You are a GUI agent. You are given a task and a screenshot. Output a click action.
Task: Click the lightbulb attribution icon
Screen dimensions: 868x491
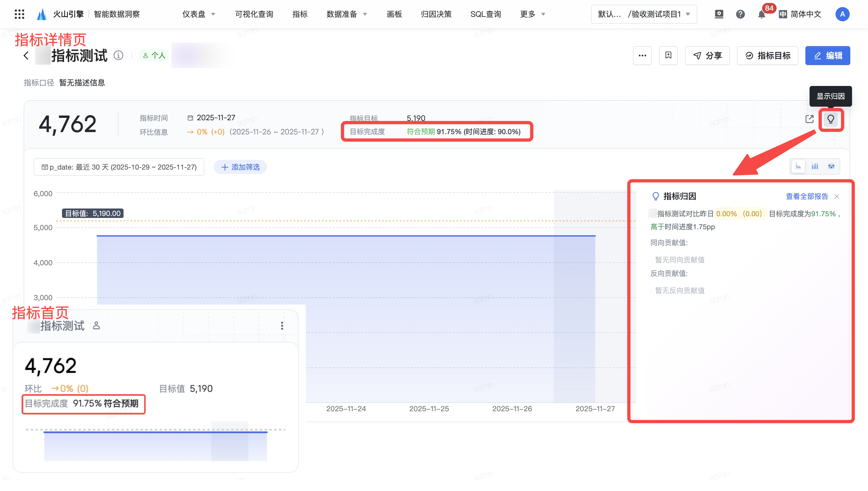tap(830, 119)
